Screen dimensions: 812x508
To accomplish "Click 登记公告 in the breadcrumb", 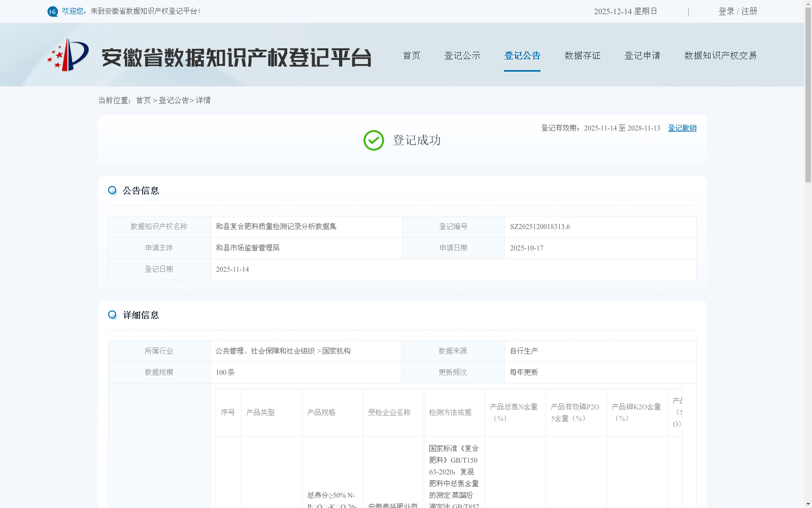I will pyautogui.click(x=174, y=100).
